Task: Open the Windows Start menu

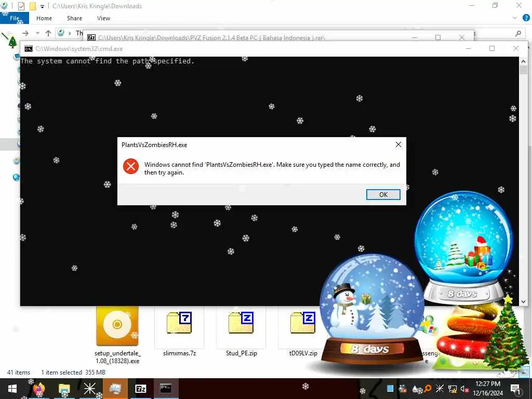Action: [12, 389]
